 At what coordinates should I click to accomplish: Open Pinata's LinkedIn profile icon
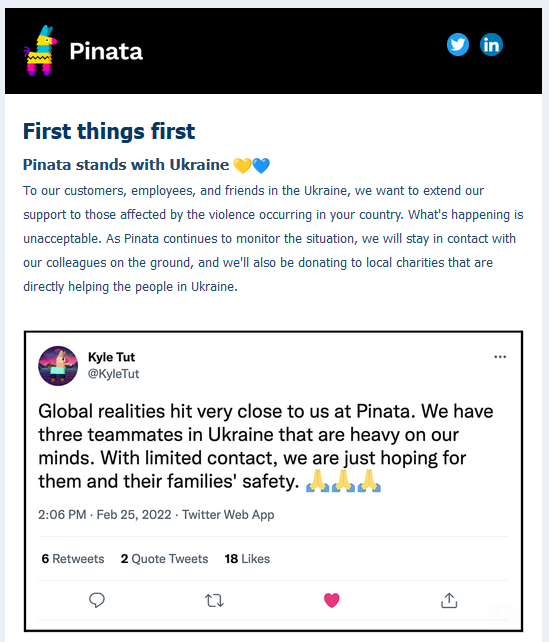coord(491,45)
